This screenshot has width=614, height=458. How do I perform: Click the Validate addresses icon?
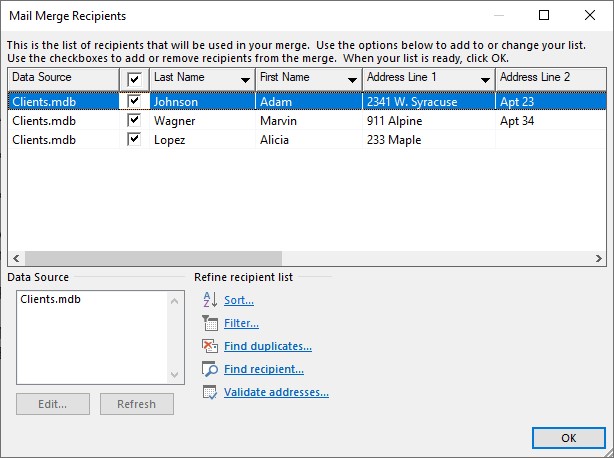click(x=210, y=392)
